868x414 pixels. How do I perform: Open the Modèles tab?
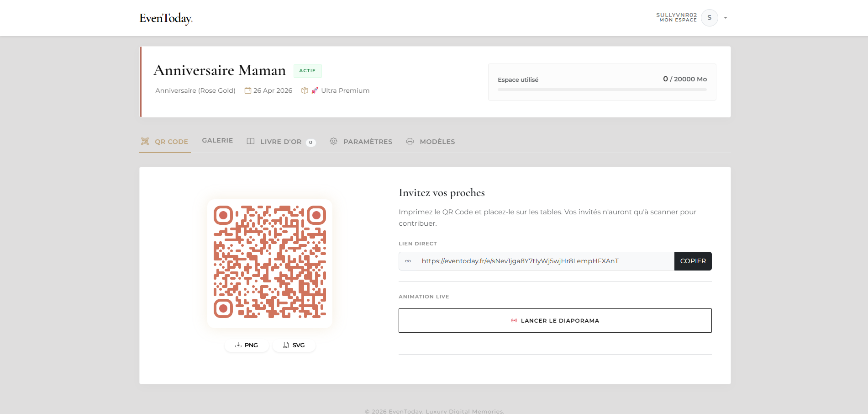(x=430, y=142)
